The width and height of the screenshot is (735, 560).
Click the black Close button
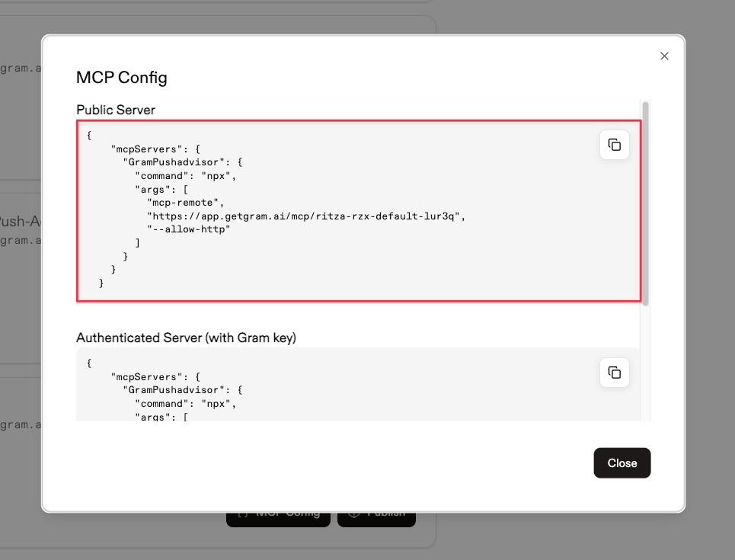point(622,463)
